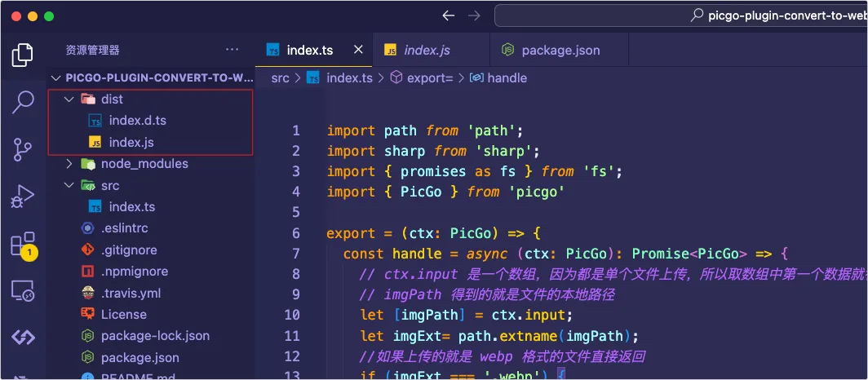The image size is (868, 380).
Task: Click the macOS green zoom window button
Action: (49, 16)
